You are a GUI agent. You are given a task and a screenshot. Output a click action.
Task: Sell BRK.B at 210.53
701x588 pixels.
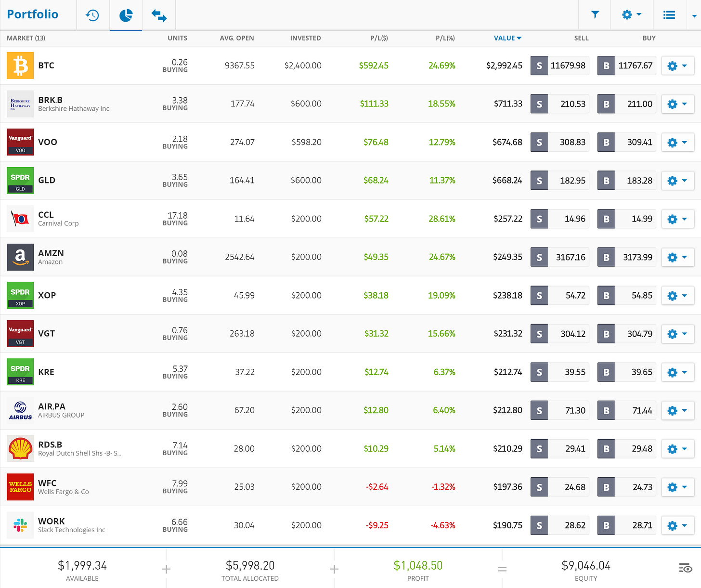point(560,104)
